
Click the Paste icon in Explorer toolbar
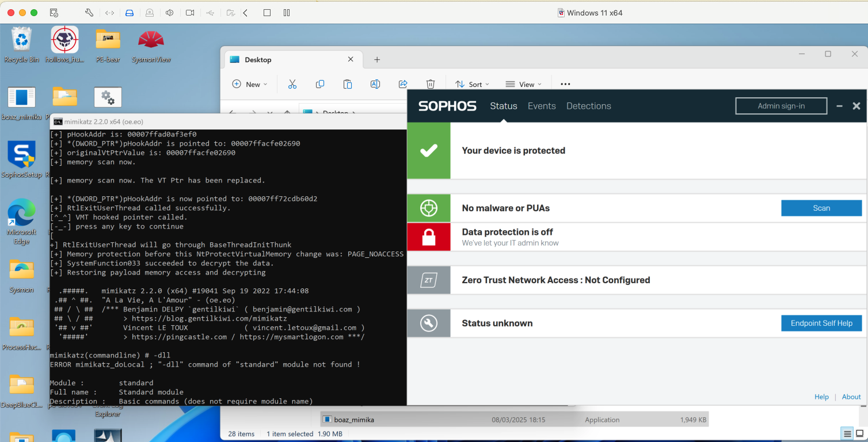(348, 84)
